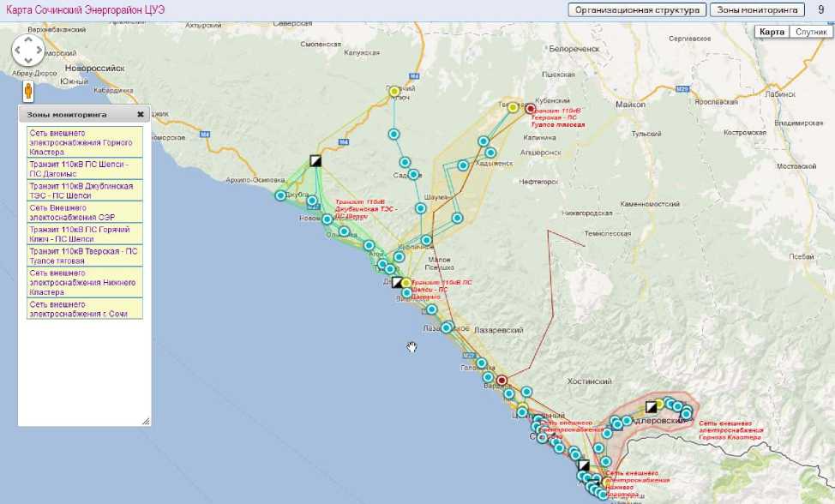Viewport: 835px width, 504px height.
Task: Open the Организационная структура panel
Action: 637,10
